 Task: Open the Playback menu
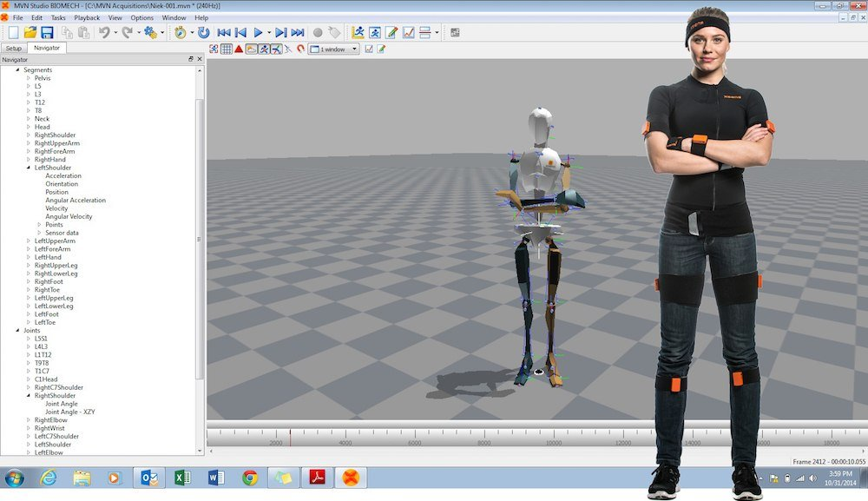click(87, 17)
